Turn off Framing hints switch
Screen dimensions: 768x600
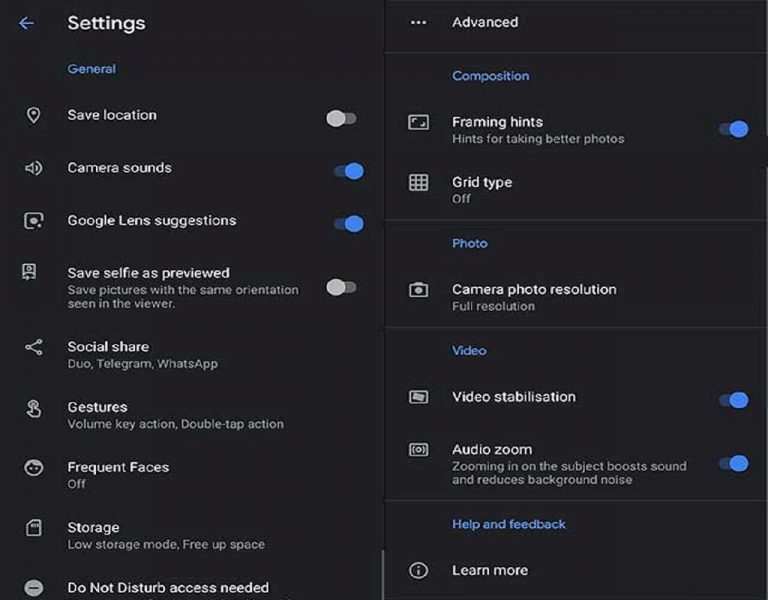(x=734, y=129)
